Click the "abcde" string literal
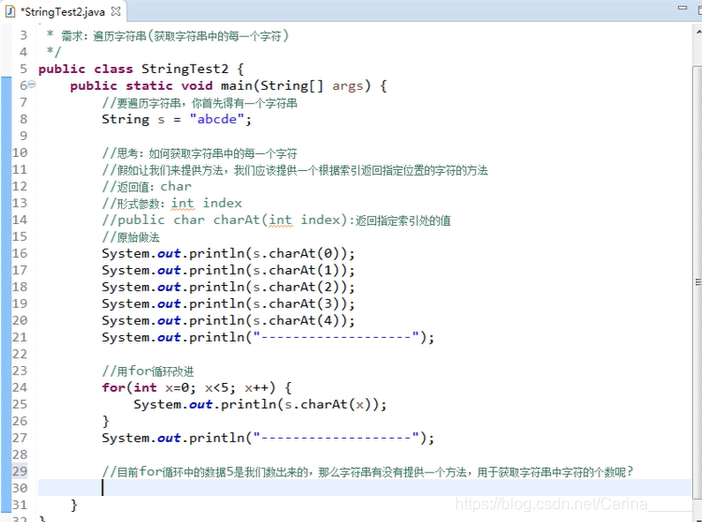 click(217, 119)
